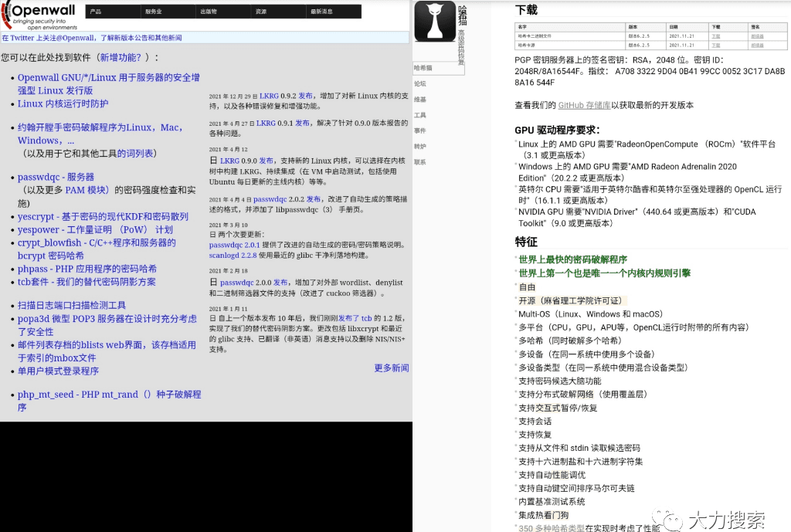Select 论坛 in hashcat sidebar
791x532 pixels.
419,83
